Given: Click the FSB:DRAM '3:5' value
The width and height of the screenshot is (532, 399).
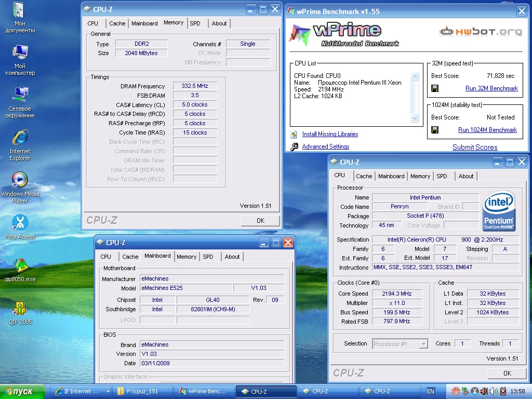Looking at the screenshot, I should pyautogui.click(x=195, y=96).
